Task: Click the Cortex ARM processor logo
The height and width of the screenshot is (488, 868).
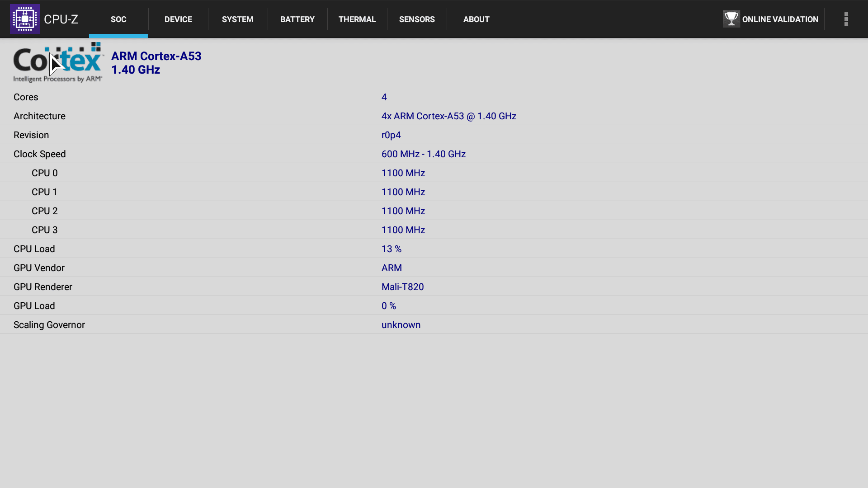Action: 58,62
